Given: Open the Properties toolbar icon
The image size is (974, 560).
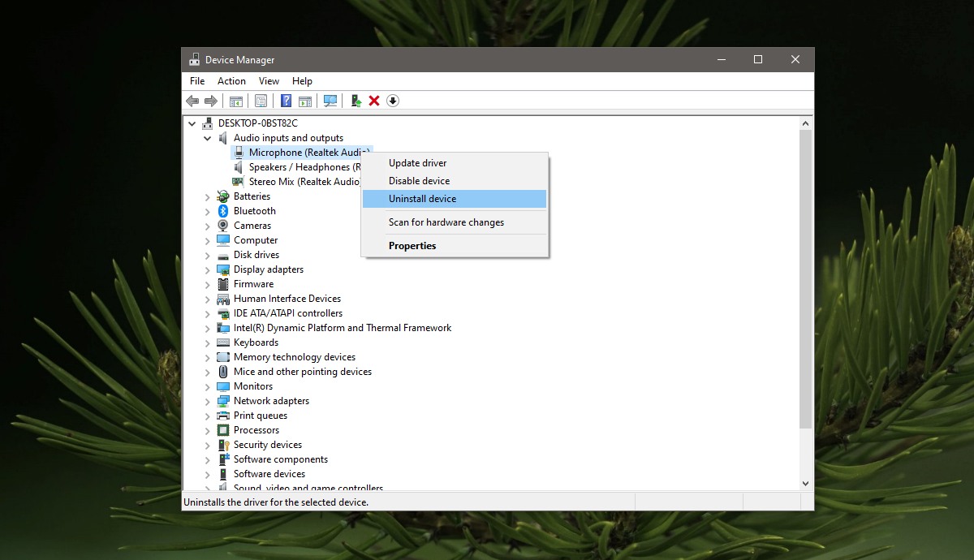Looking at the screenshot, I should coord(261,101).
